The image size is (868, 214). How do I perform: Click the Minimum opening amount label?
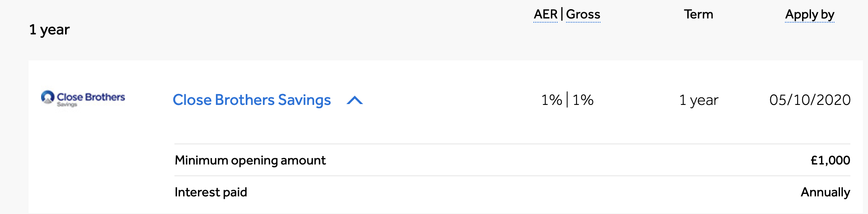(x=250, y=160)
